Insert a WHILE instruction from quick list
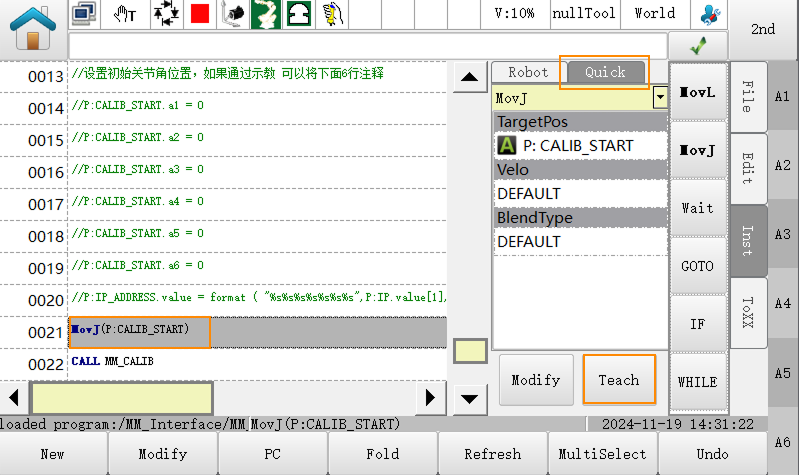 697,382
